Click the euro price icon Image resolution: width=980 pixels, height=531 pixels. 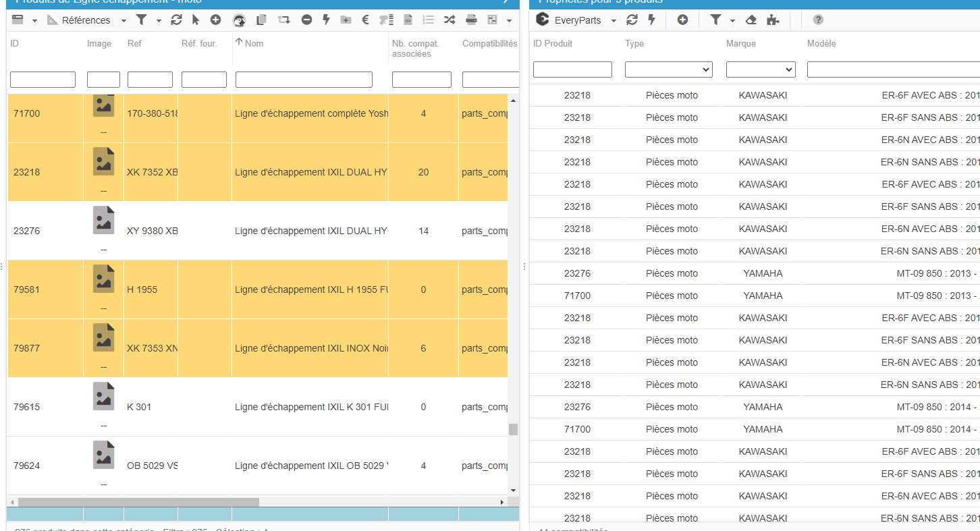(x=365, y=20)
